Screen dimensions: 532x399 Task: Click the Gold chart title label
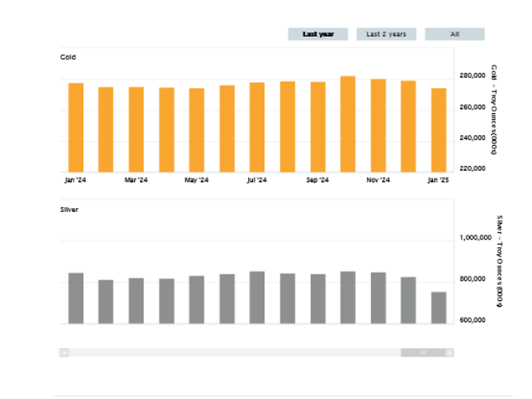point(68,57)
